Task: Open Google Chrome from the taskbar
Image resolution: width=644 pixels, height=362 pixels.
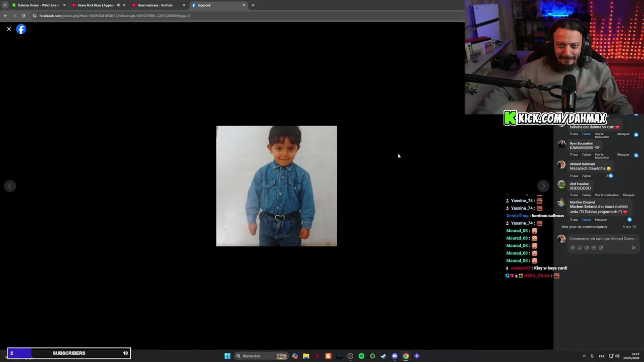Action: click(x=406, y=356)
